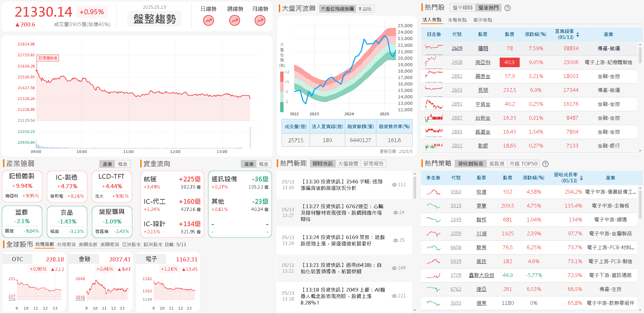Viewport: 644px width, 314px height.
Task: Open 台灣期貨 global markets tab
Action: click(66, 244)
